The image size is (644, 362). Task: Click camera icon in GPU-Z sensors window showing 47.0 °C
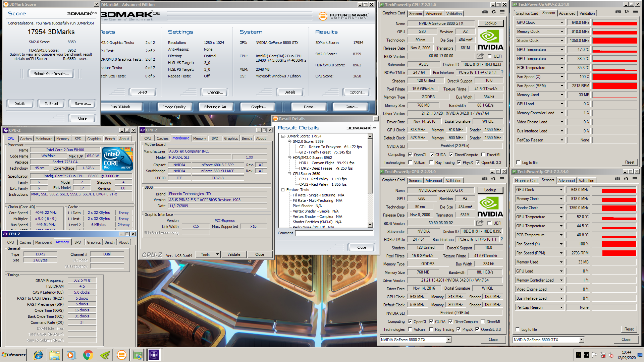tap(618, 12)
